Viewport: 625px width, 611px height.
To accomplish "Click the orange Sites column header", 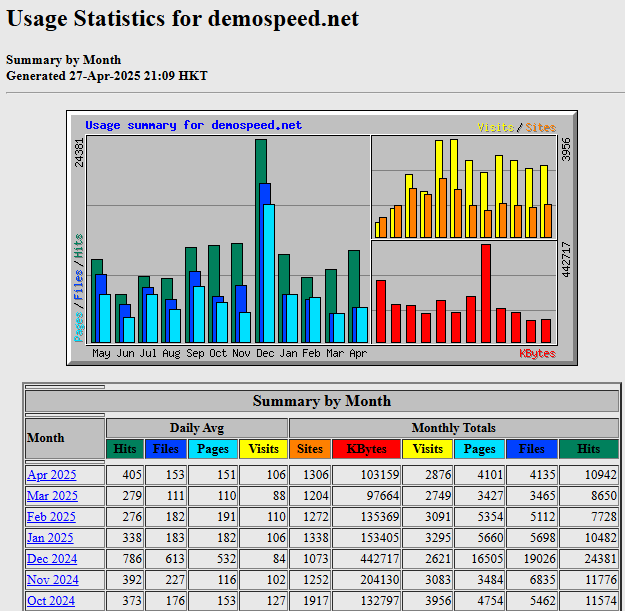I will (x=310, y=450).
